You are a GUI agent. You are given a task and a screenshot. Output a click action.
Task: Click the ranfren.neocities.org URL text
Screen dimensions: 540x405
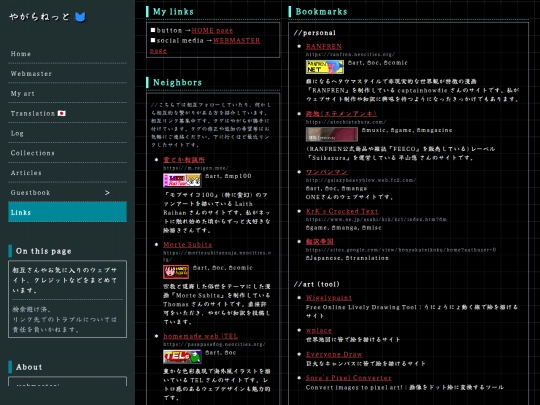pos(350,54)
